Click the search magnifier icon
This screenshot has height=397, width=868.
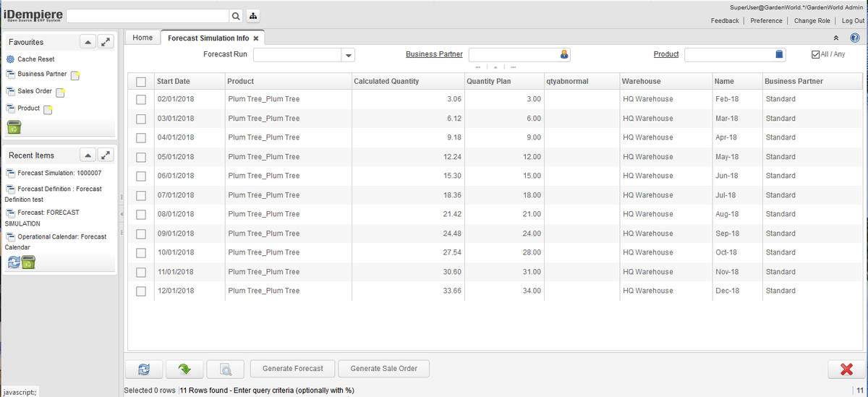(236, 16)
